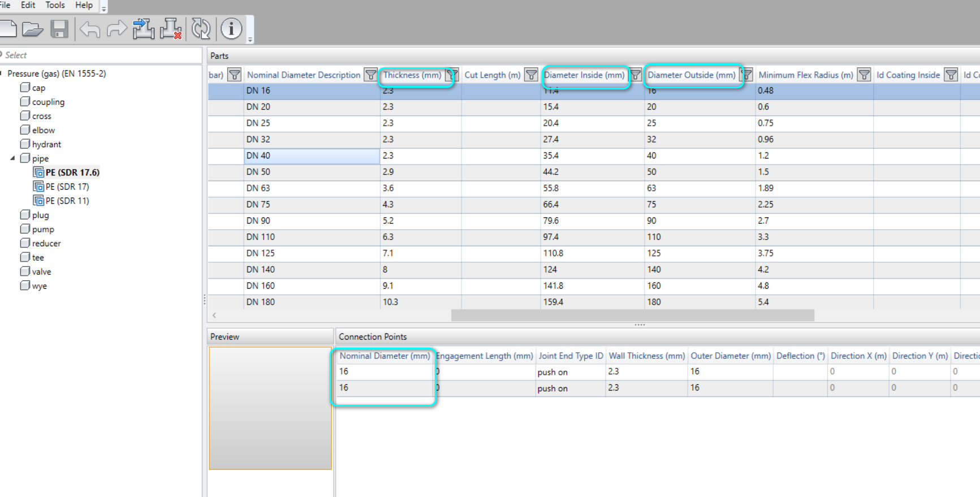Redo with the right arrow icon
This screenshot has height=497, width=980.
[x=116, y=29]
